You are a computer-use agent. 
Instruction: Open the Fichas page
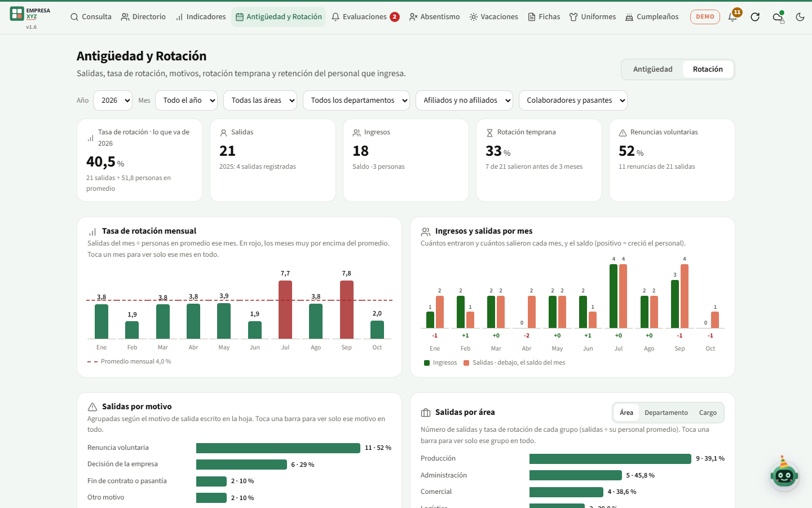544,17
